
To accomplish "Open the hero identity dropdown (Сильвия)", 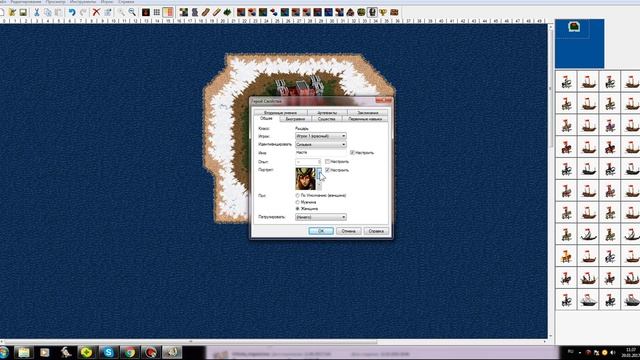I will pyautogui.click(x=321, y=144).
